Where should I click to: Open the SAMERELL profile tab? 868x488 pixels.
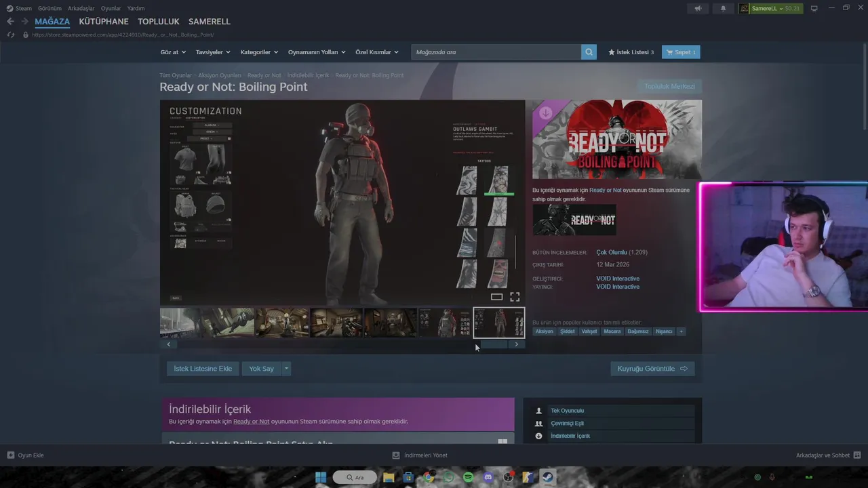210,22
